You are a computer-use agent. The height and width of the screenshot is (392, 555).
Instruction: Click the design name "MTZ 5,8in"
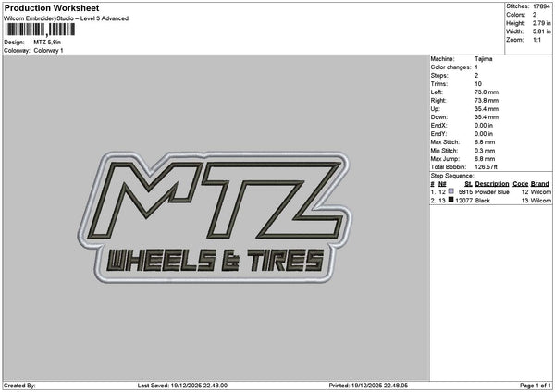[x=47, y=43]
